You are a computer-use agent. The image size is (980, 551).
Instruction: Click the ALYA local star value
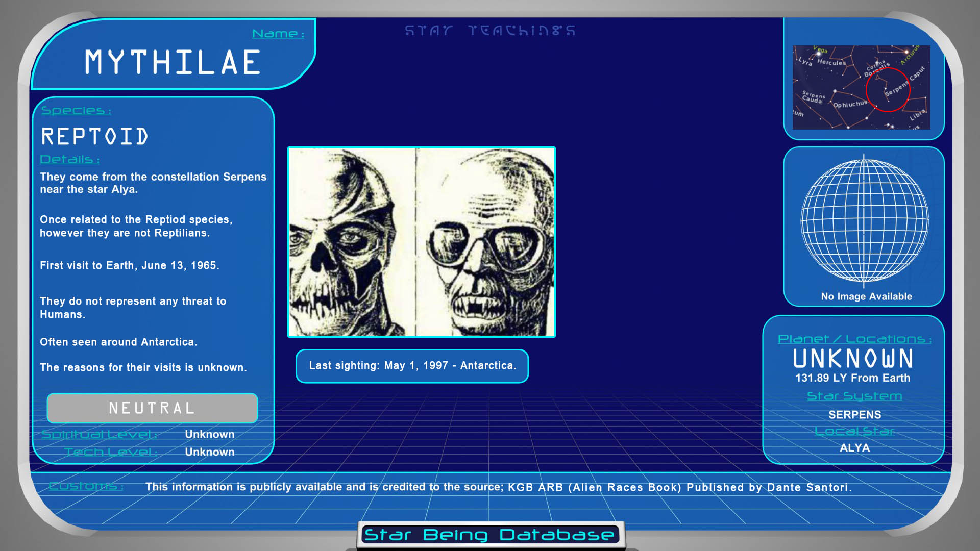(855, 448)
